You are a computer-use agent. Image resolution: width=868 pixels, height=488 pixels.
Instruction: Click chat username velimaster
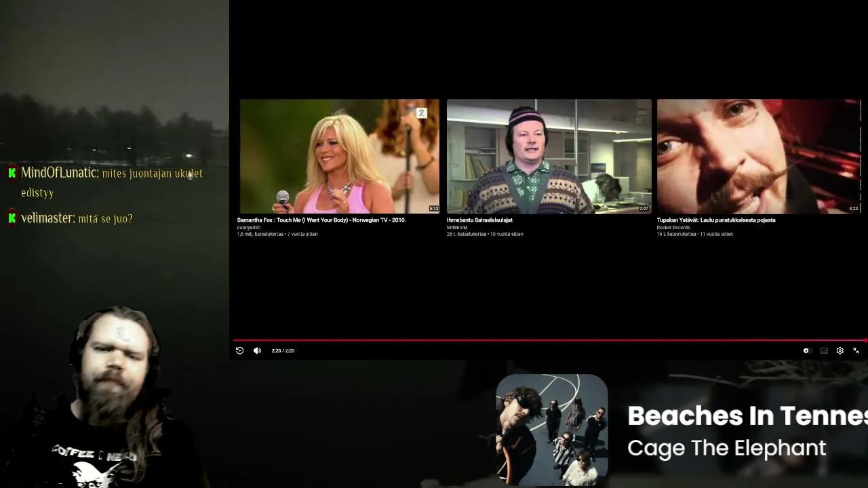48,218
